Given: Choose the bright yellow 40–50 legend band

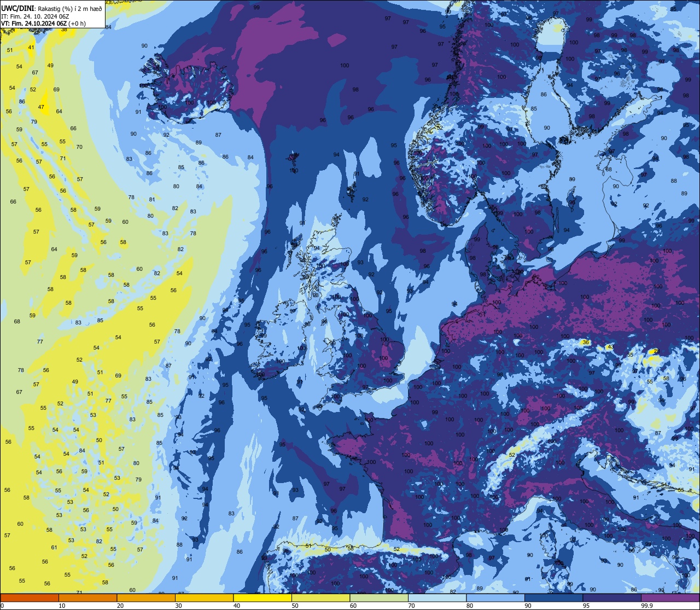Looking at the screenshot, I should pos(262,598).
